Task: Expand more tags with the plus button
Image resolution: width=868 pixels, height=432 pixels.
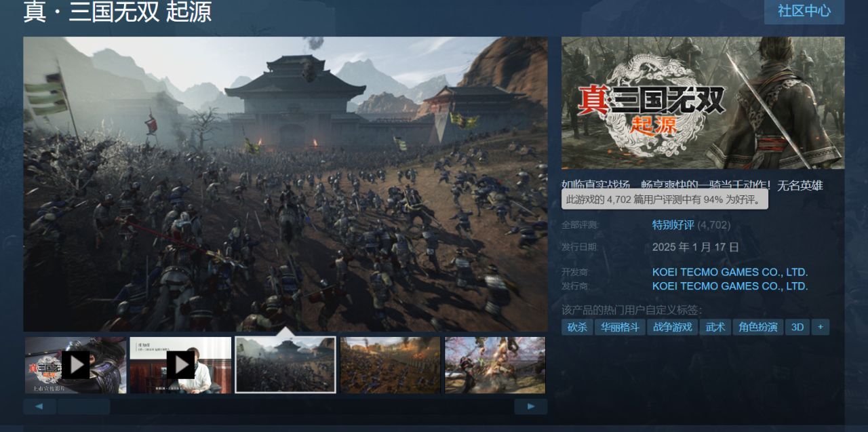Action: point(821,327)
